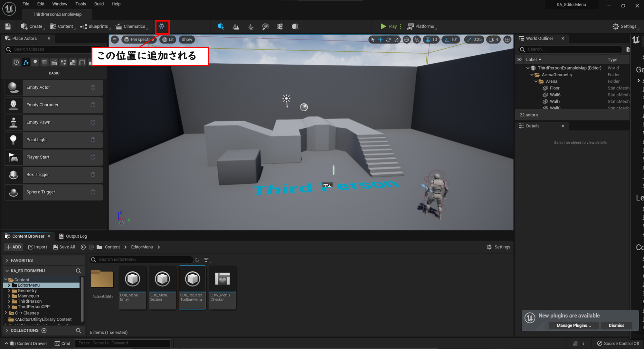This screenshot has width=644, height=349.
Task: Toggle rotation snapping angle icon
Action: (447, 40)
